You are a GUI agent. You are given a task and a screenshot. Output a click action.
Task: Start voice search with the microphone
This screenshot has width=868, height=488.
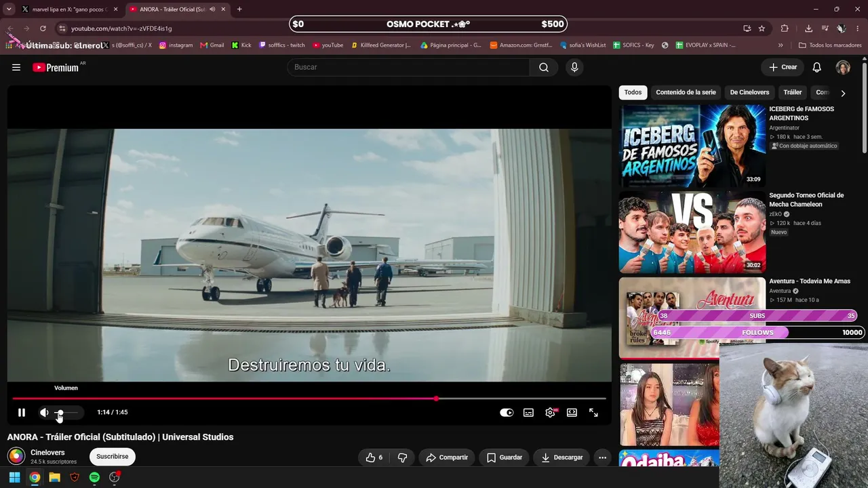574,67
